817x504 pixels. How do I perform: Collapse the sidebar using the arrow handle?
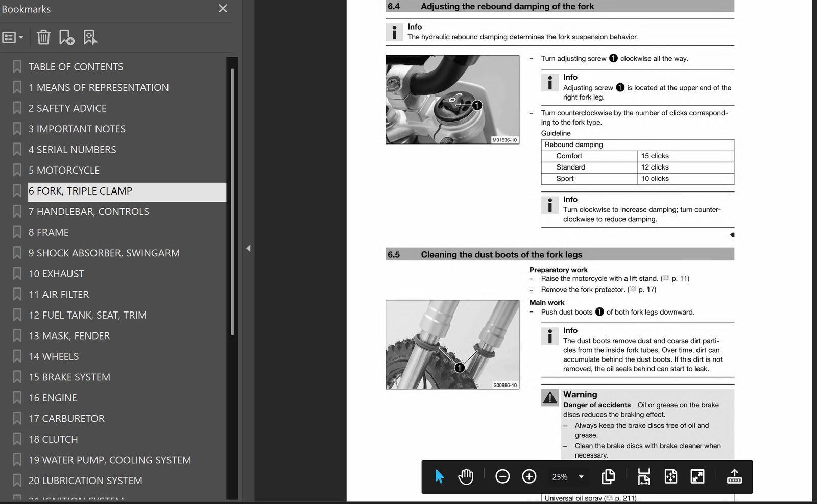248,248
